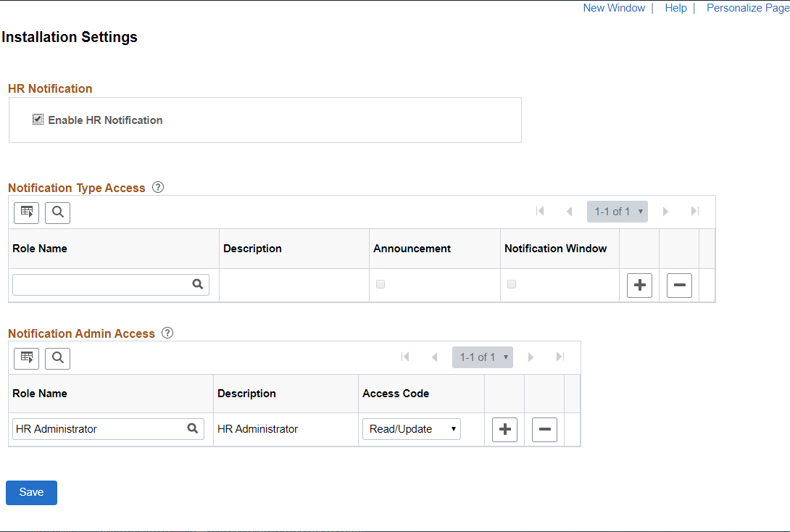Open 1-1 of 1 dropdown in Admin Access

tap(482, 357)
